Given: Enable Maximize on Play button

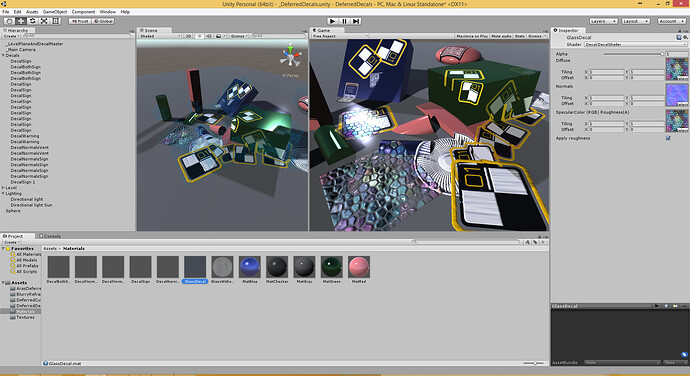Looking at the screenshot, I should pyautogui.click(x=472, y=36).
